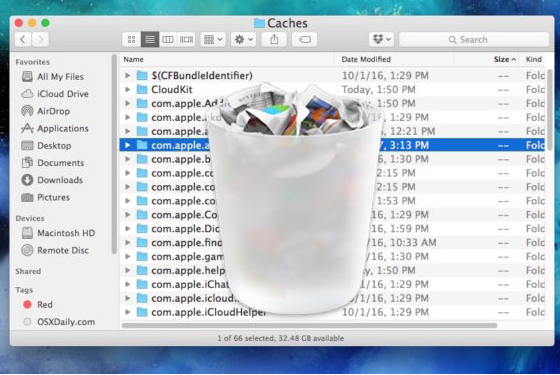
Task: Select the com.apple.find folder row
Action: coord(332,242)
